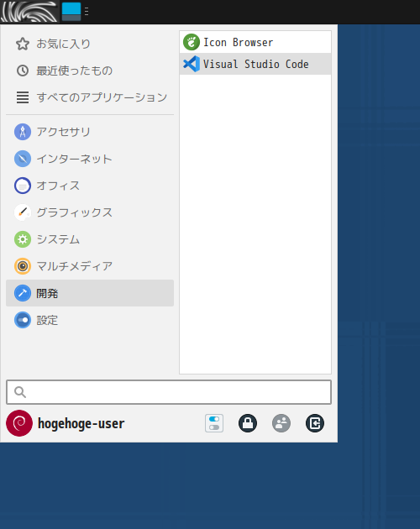420x529 pixels.
Task: Click the log out icon
Action: (x=315, y=423)
